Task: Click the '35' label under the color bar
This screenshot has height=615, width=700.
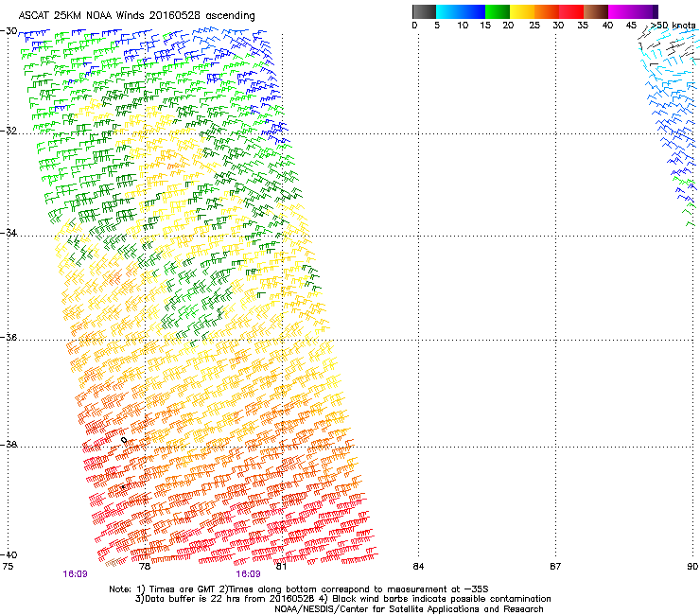Action: click(583, 26)
